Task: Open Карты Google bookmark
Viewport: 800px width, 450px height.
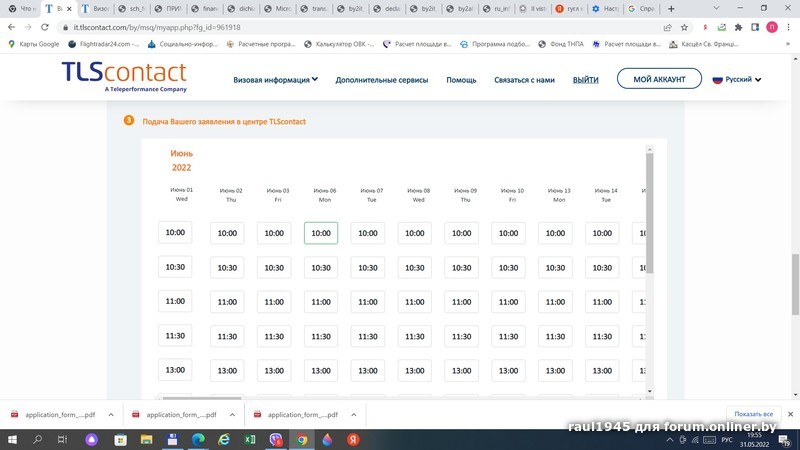Action: 34,44
